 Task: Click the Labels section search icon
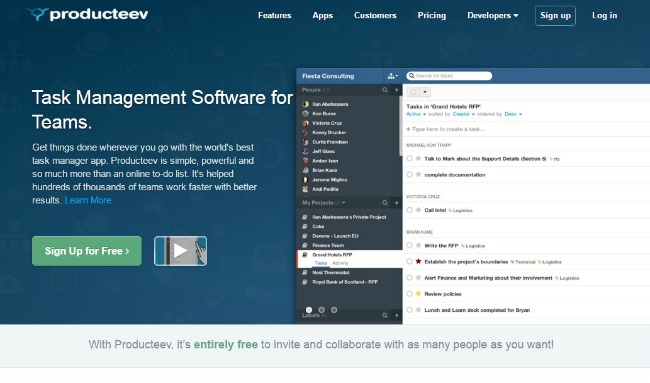[x=385, y=315]
